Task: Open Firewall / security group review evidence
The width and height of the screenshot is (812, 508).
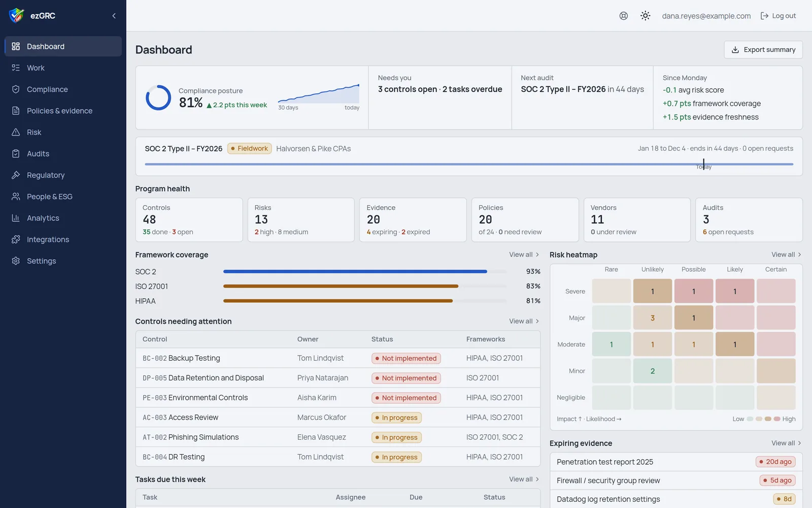Action: point(676,481)
